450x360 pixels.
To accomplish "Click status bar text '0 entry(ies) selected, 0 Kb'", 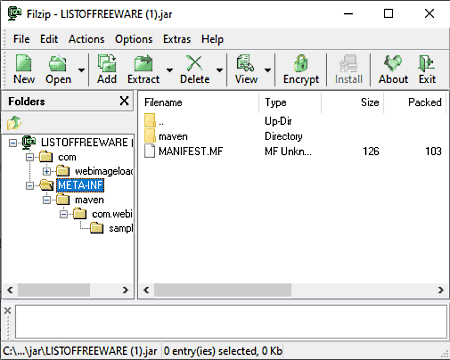I will click(x=223, y=351).
